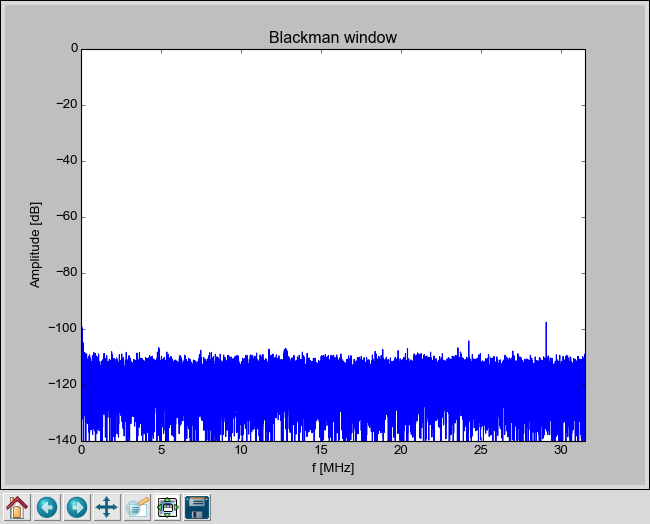Open the Configure subplots dialog

pos(167,507)
